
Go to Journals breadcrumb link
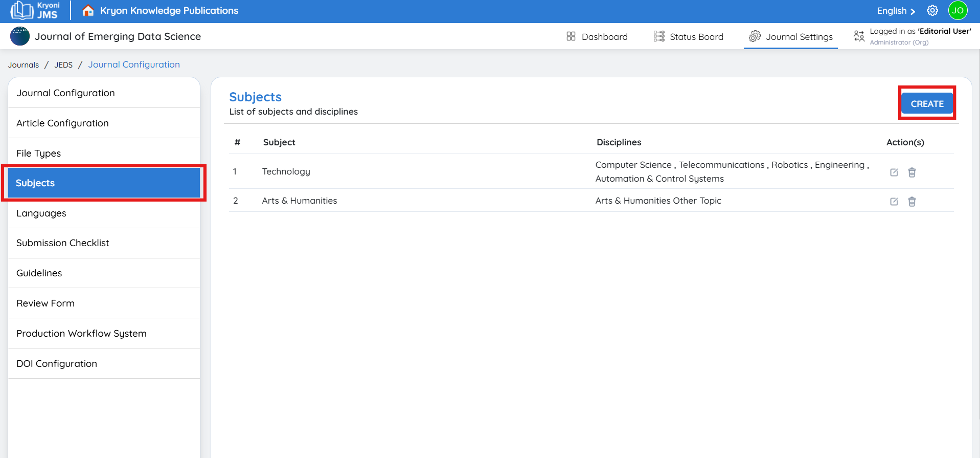24,65
